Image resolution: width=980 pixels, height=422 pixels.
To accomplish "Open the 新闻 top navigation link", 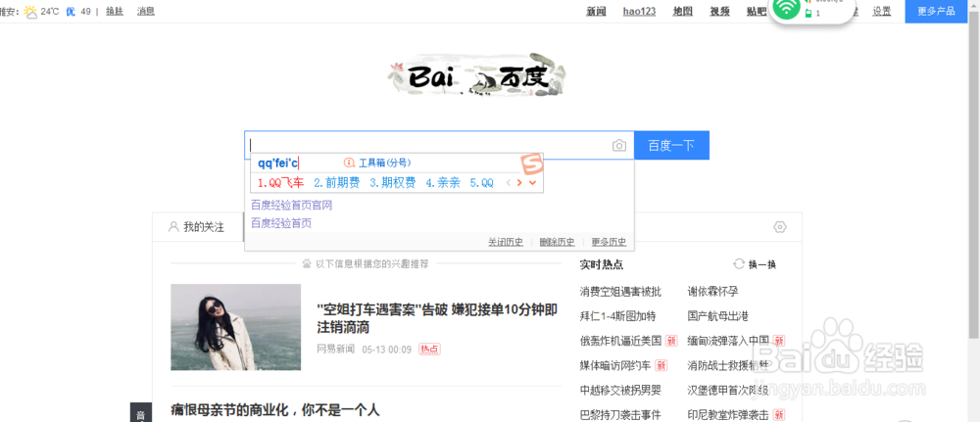I will pyautogui.click(x=596, y=11).
